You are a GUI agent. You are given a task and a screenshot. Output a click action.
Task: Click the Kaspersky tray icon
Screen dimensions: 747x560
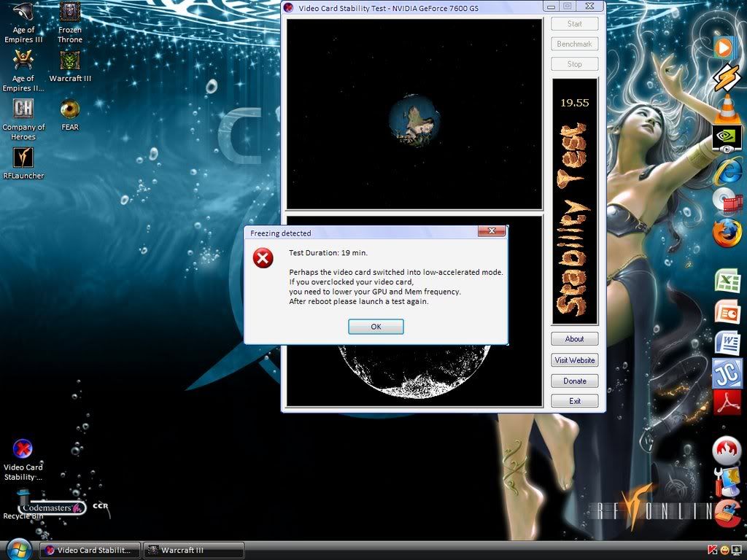coord(713,551)
